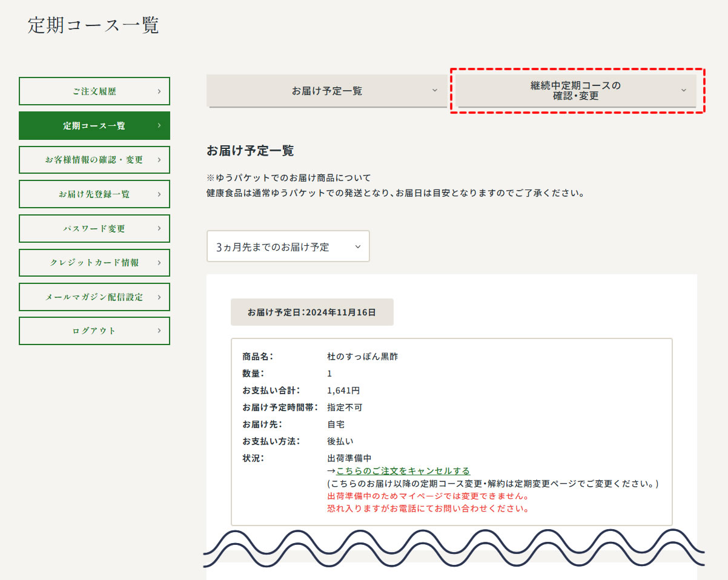This screenshot has height=580, width=728.
Task: Click chevron beside メールマガジン配信設定
Action: (x=159, y=297)
